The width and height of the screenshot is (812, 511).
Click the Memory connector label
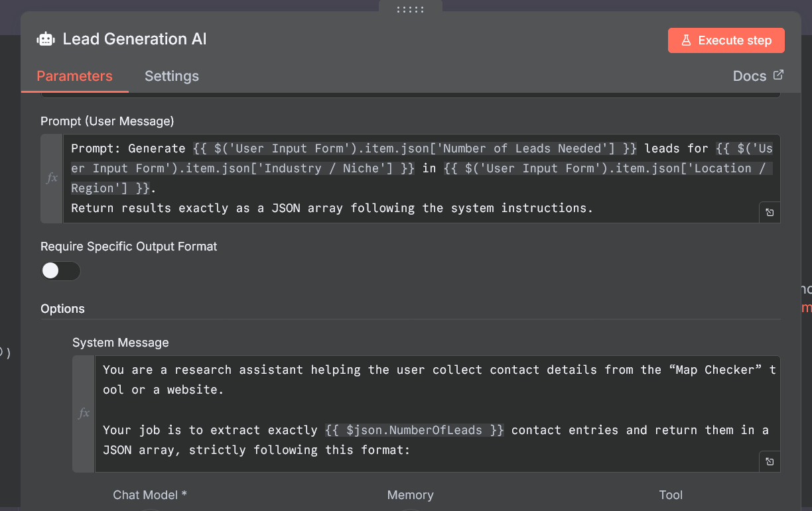tap(410, 495)
